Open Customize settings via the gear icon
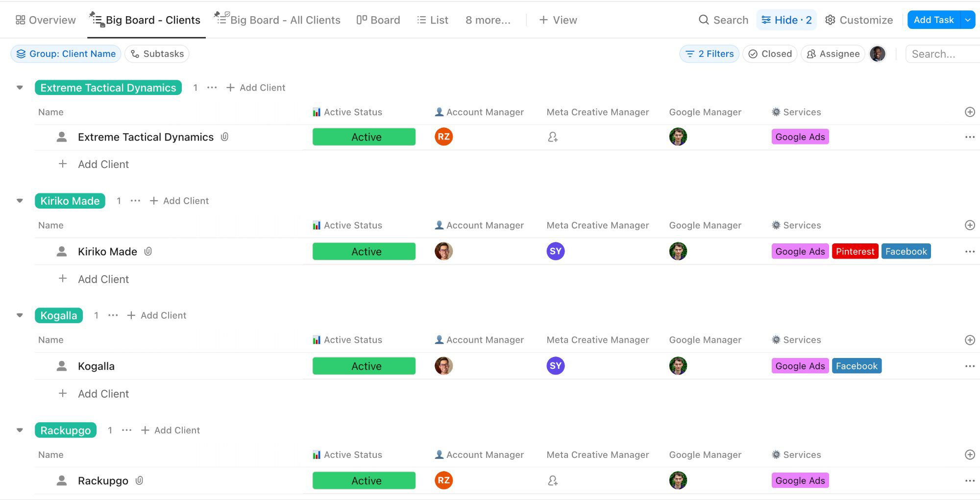This screenshot has height=500, width=980. pyautogui.click(x=858, y=20)
